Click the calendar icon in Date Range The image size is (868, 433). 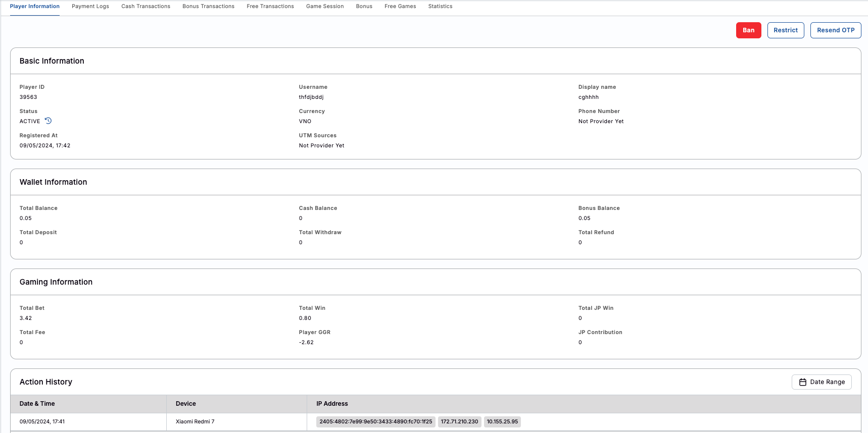[802, 382]
